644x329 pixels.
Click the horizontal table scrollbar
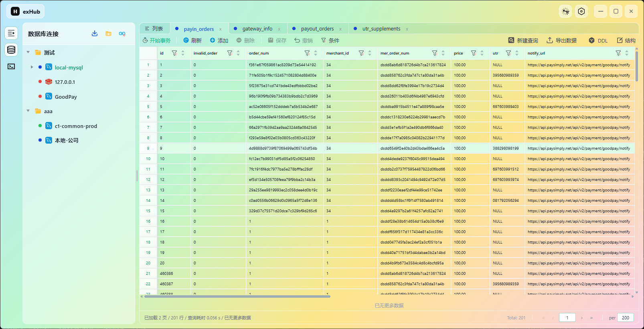(x=237, y=297)
